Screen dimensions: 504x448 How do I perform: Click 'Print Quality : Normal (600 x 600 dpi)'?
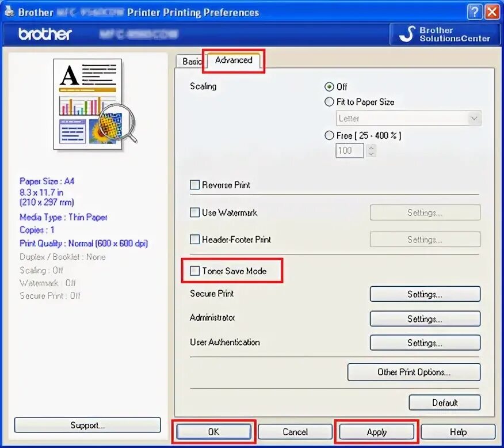pos(83,244)
